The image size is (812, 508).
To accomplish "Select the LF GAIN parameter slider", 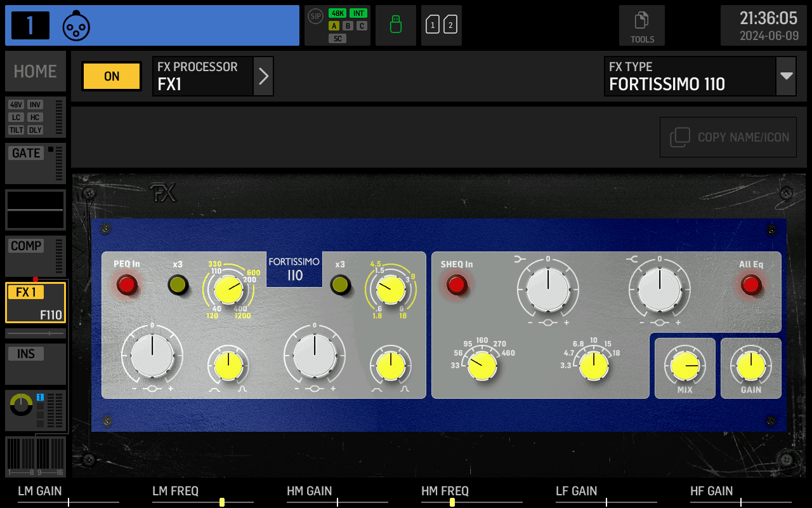I will coord(606,495).
